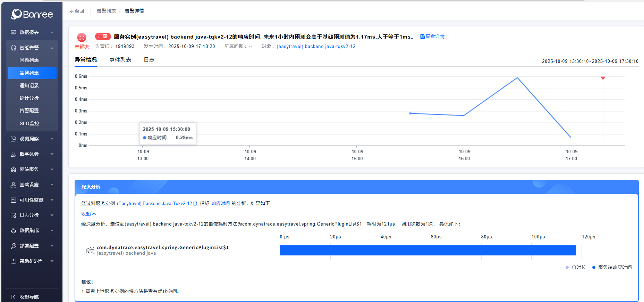The image size is (644, 302).
Task: Click the blue GenericPluginList$1 duration bar
Action: tap(428, 251)
